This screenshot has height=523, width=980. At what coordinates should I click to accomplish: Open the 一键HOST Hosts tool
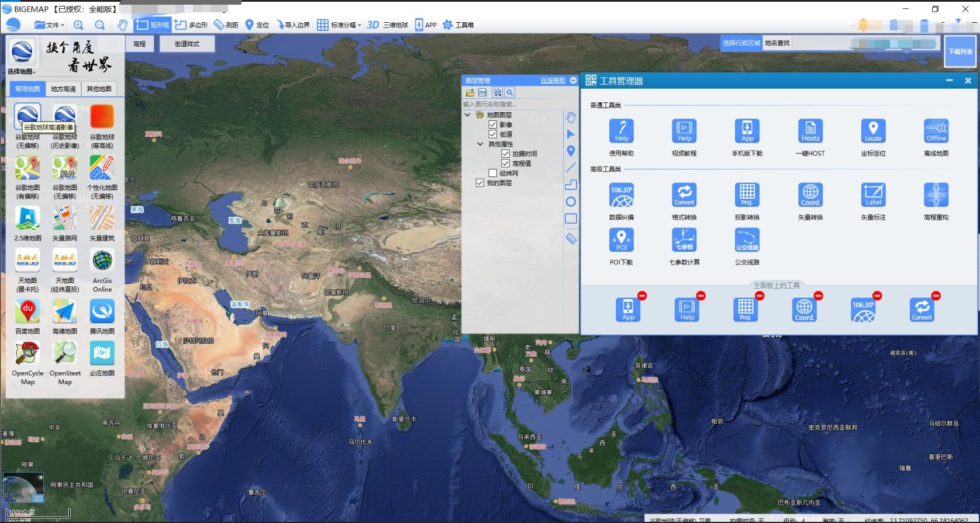(x=810, y=131)
